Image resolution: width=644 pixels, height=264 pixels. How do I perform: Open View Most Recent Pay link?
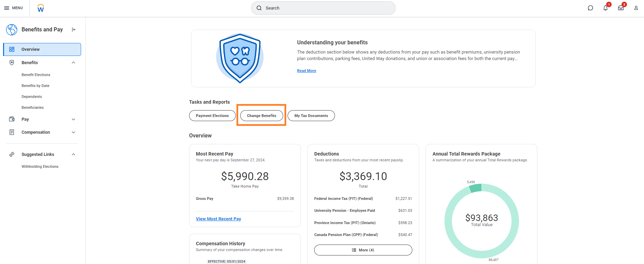pyautogui.click(x=218, y=219)
